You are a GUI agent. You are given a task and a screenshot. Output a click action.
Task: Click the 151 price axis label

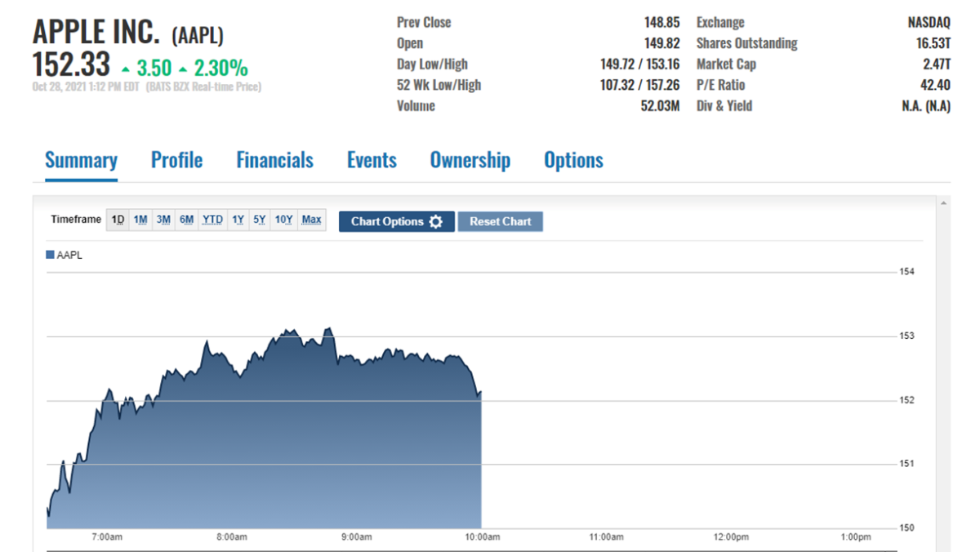907,464
